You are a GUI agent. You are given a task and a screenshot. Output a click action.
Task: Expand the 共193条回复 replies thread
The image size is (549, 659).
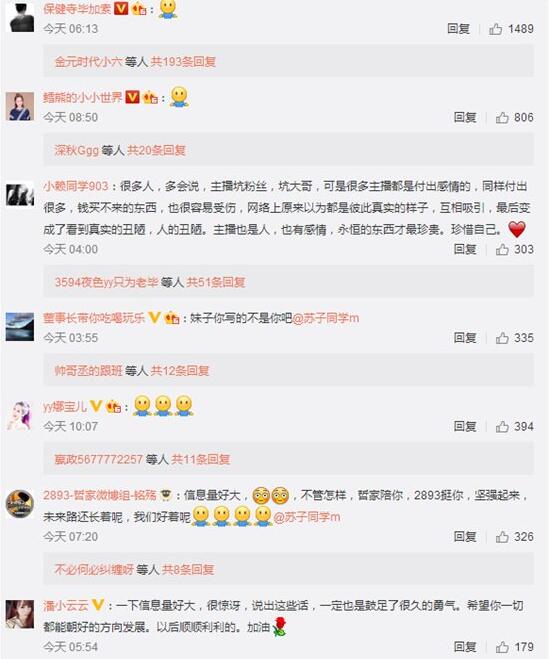[x=183, y=62]
